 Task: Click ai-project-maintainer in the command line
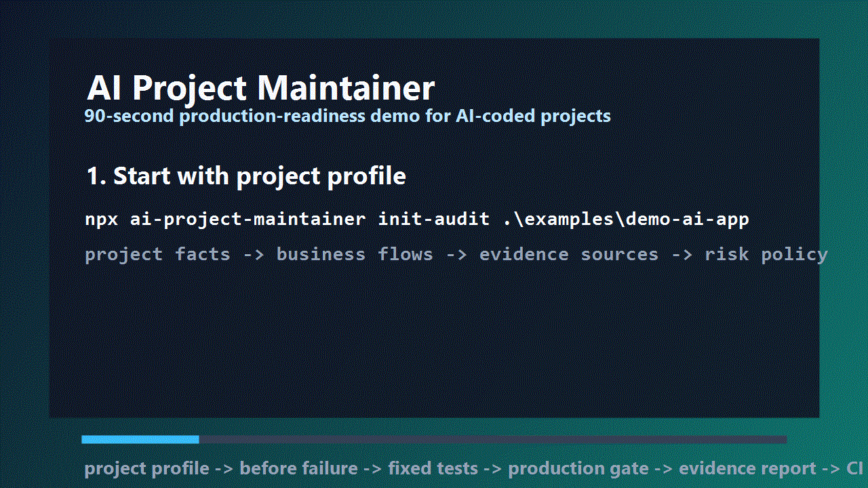(248, 220)
